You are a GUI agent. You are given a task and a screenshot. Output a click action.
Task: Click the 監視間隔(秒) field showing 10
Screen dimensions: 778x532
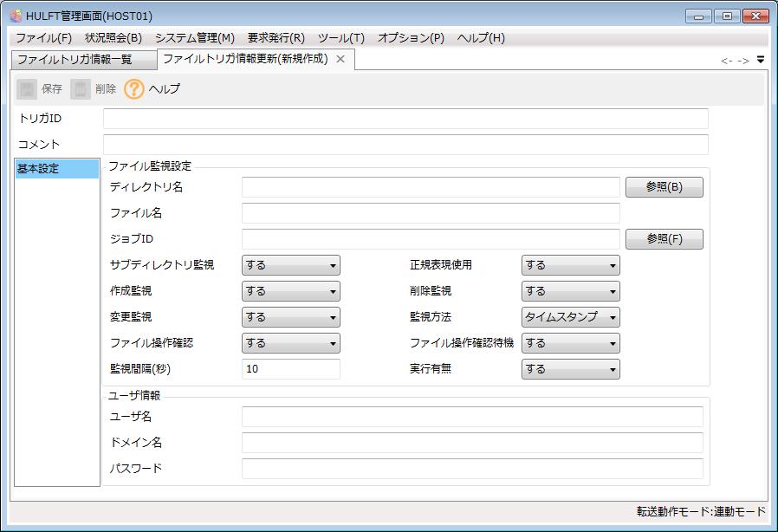pyautogui.click(x=291, y=369)
